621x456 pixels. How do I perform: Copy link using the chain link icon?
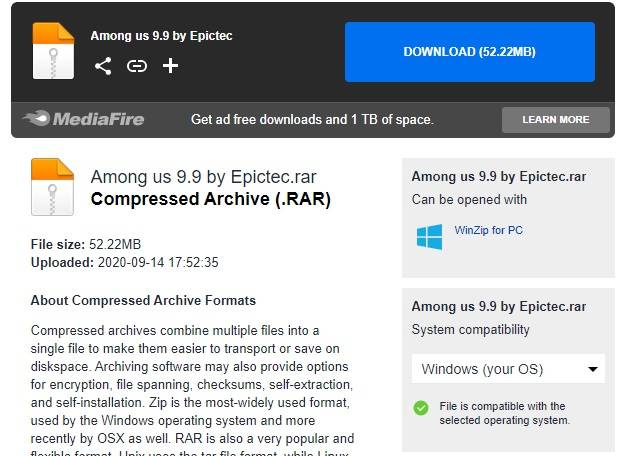coord(137,66)
